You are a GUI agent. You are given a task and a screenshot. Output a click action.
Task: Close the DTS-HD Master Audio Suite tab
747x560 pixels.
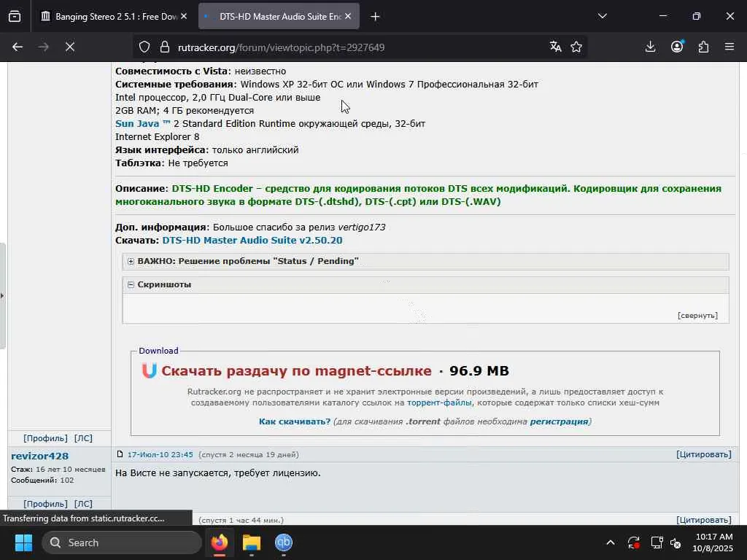coord(348,17)
